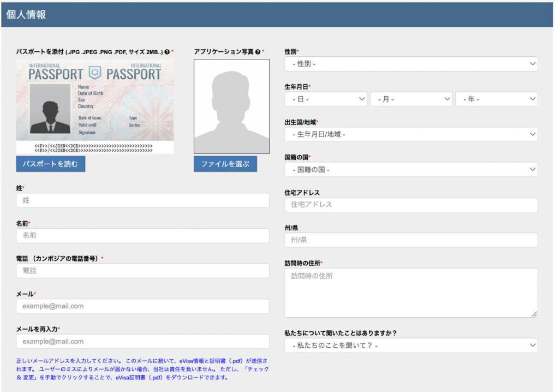Click the 訪問時の住所 text area
Image resolution: width=555 pixels, height=392 pixels.
[x=411, y=293]
